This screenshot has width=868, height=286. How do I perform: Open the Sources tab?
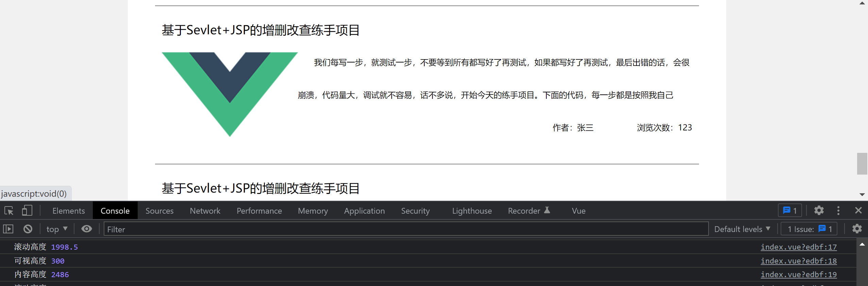pyautogui.click(x=159, y=211)
